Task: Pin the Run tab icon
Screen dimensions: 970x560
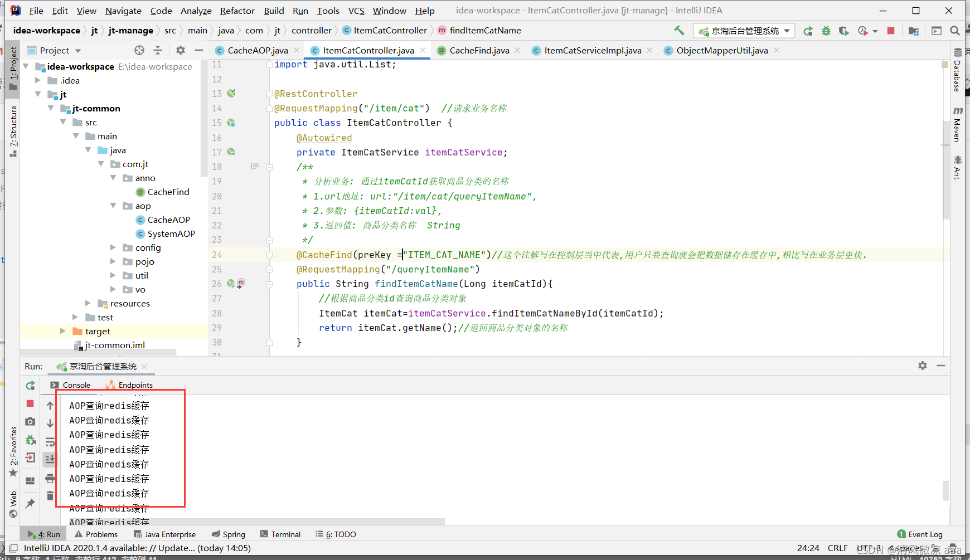Action: 31,503
